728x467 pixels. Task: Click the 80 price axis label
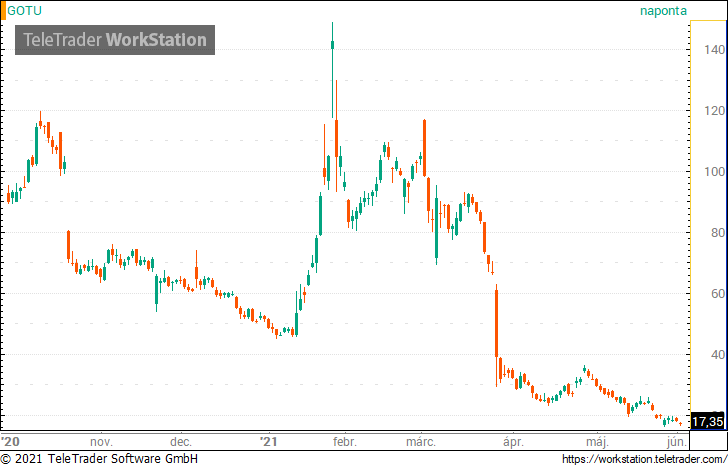coord(717,233)
